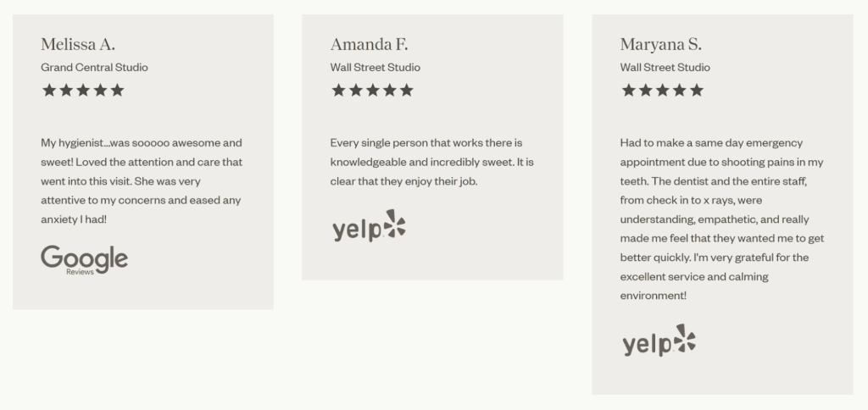Click the first star in Maryana S.'s rating
The image size is (868, 410).
[x=629, y=90]
